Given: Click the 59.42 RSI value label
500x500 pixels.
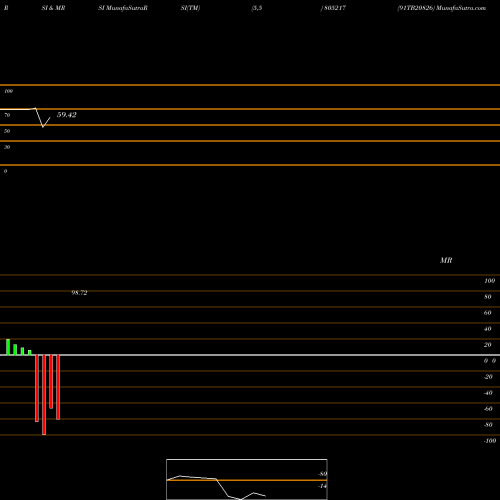Looking at the screenshot, I should click(x=67, y=115).
